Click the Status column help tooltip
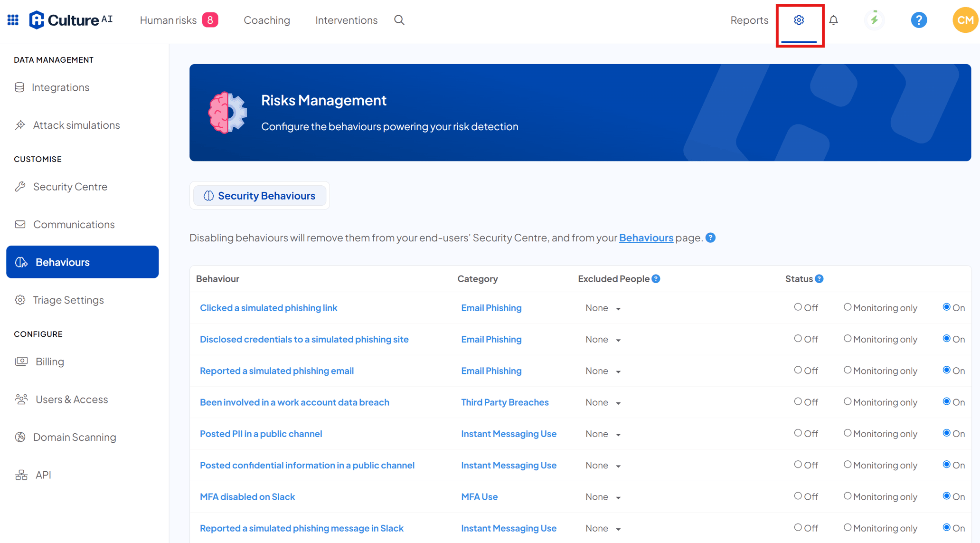Screen dimensions: 980x543 [819, 279]
